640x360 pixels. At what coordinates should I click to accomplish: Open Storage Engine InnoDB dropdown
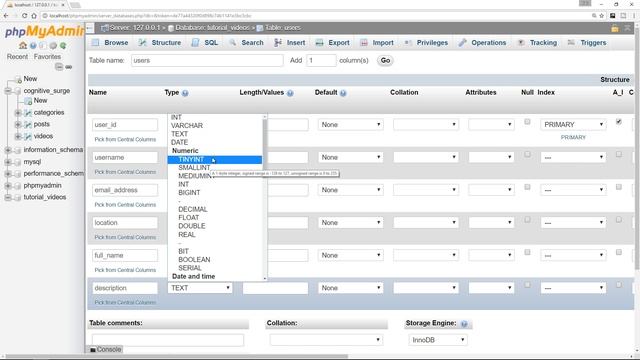438,340
